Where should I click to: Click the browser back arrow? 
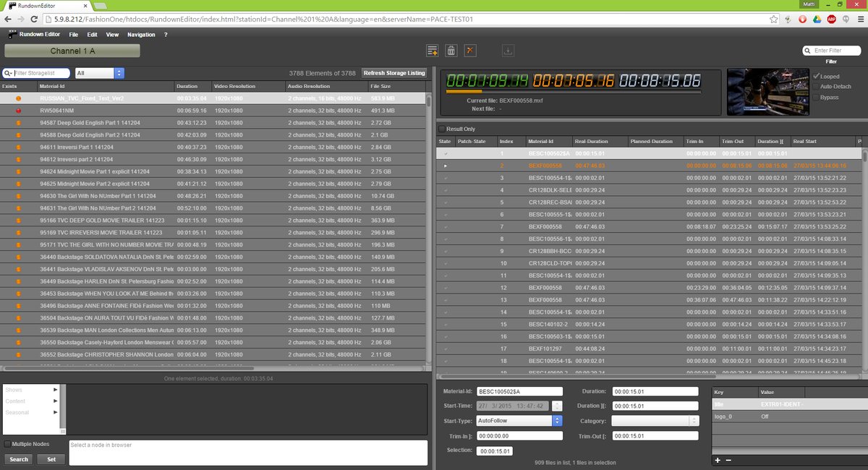[9, 19]
